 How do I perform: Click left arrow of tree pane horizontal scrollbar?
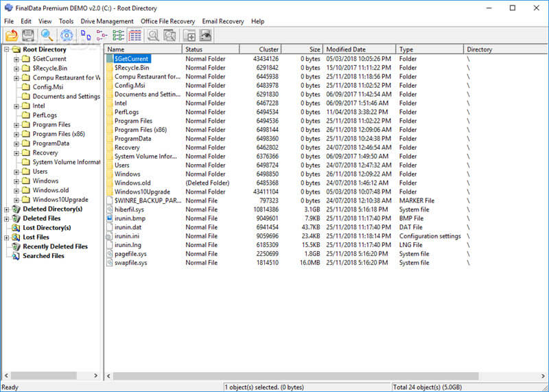(x=6, y=376)
